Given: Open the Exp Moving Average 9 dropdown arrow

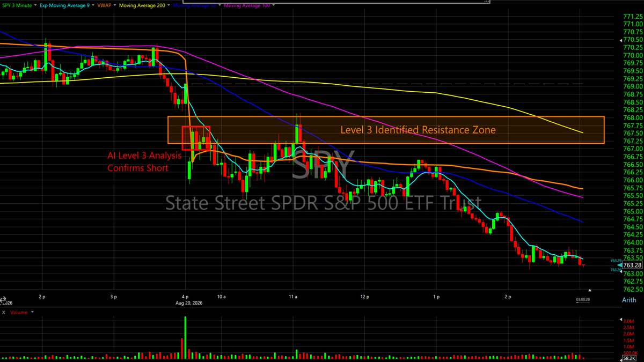Looking at the screenshot, I should point(93,5).
